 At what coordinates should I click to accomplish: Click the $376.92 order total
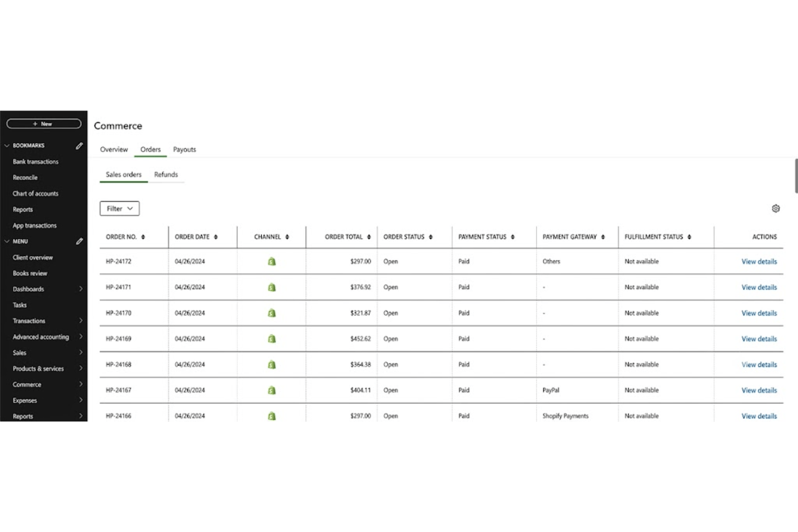coord(361,287)
